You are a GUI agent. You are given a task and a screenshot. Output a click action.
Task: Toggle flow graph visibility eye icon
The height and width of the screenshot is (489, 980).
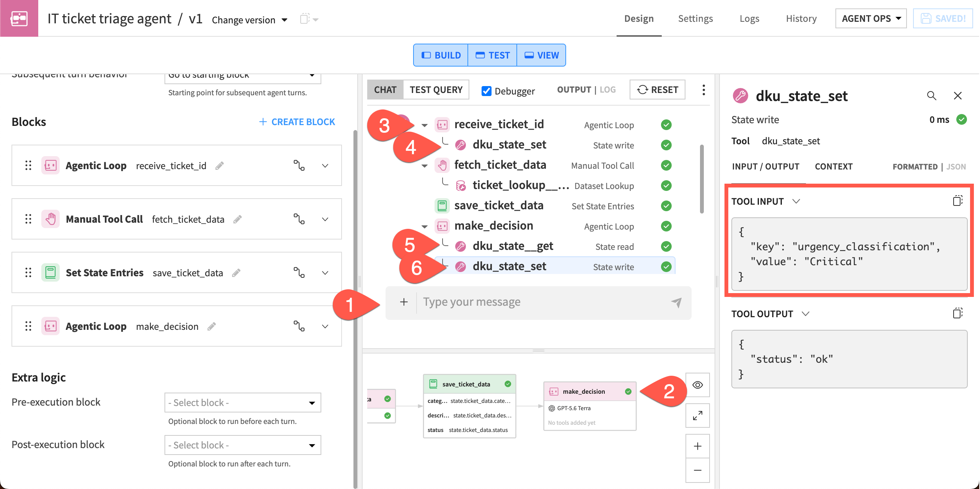point(697,385)
